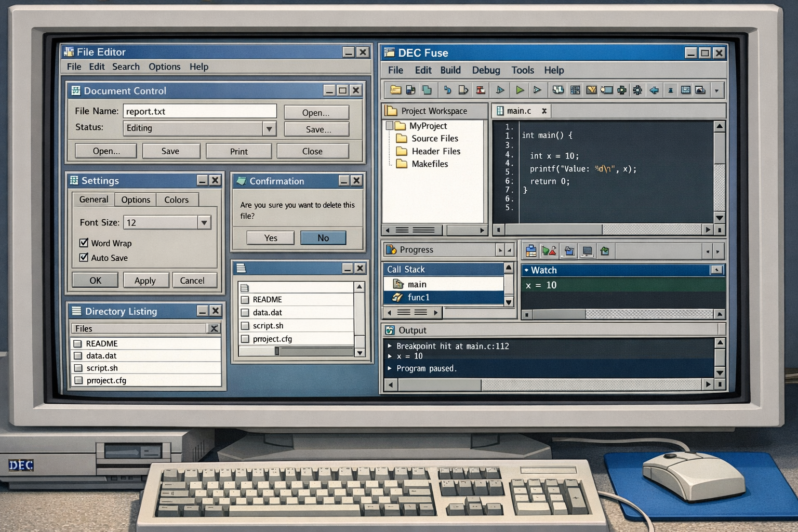
Task: Open the calendar/checkmark icon in the toolbar
Action: [591, 89]
